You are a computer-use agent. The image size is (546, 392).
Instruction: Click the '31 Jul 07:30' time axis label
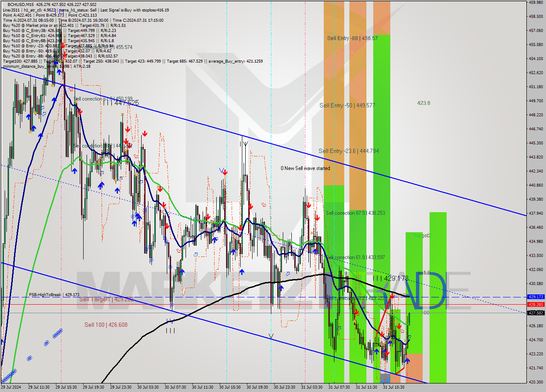pyautogui.click(x=339, y=387)
